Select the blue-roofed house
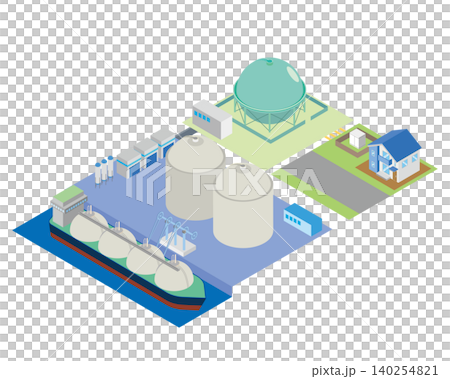The height and width of the screenshot is (379, 450). coord(395,155)
